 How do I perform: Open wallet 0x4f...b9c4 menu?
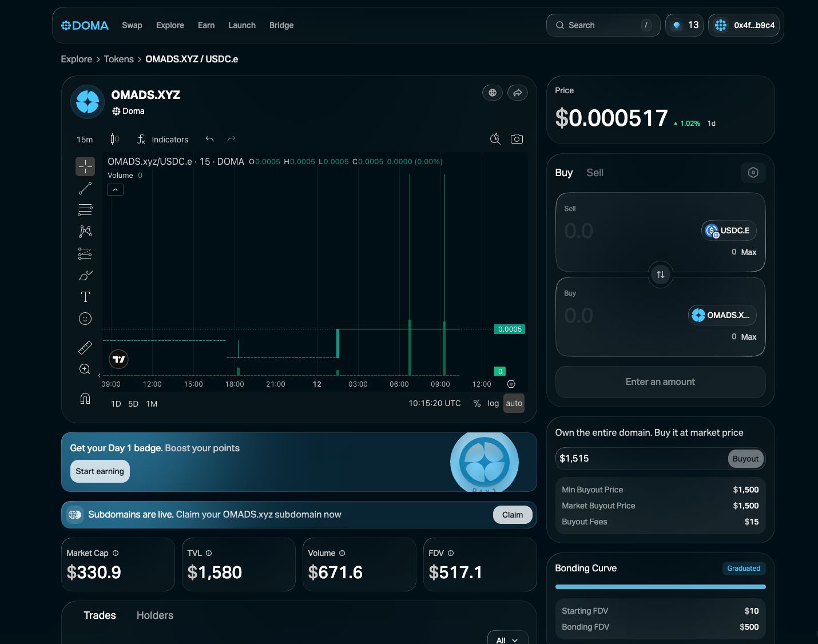[744, 25]
